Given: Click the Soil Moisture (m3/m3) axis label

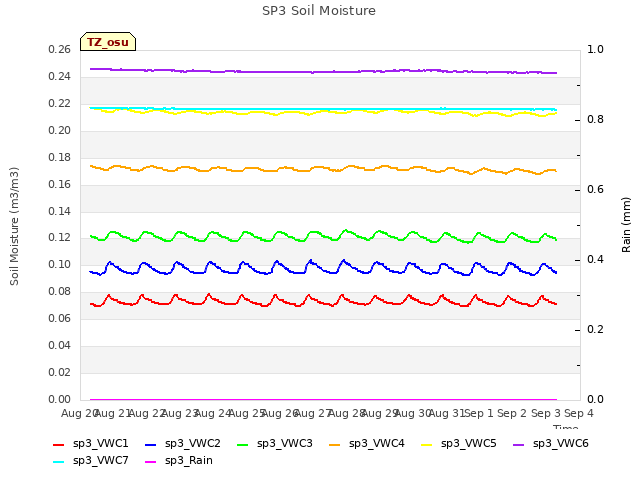Looking at the screenshot, I should [14, 226].
